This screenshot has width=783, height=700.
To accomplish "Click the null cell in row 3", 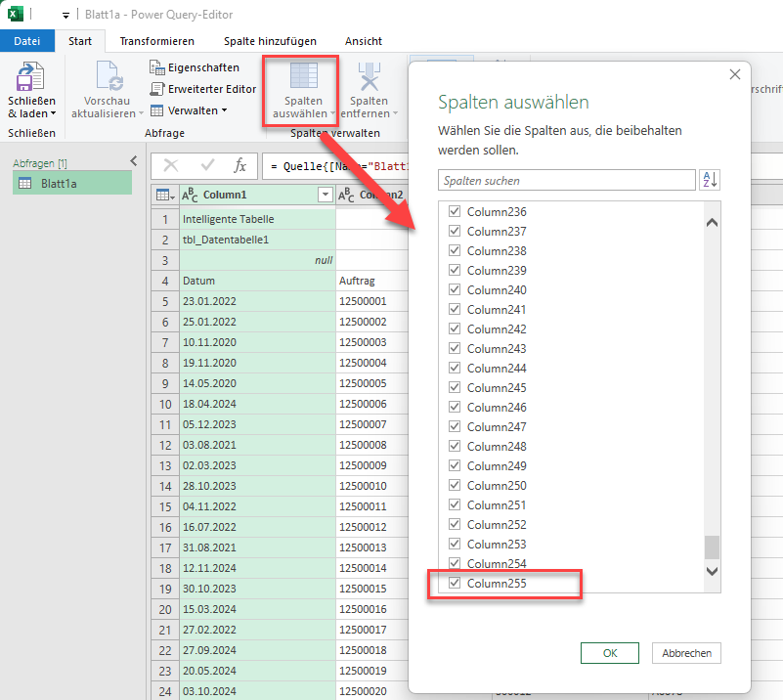I will pos(258,260).
